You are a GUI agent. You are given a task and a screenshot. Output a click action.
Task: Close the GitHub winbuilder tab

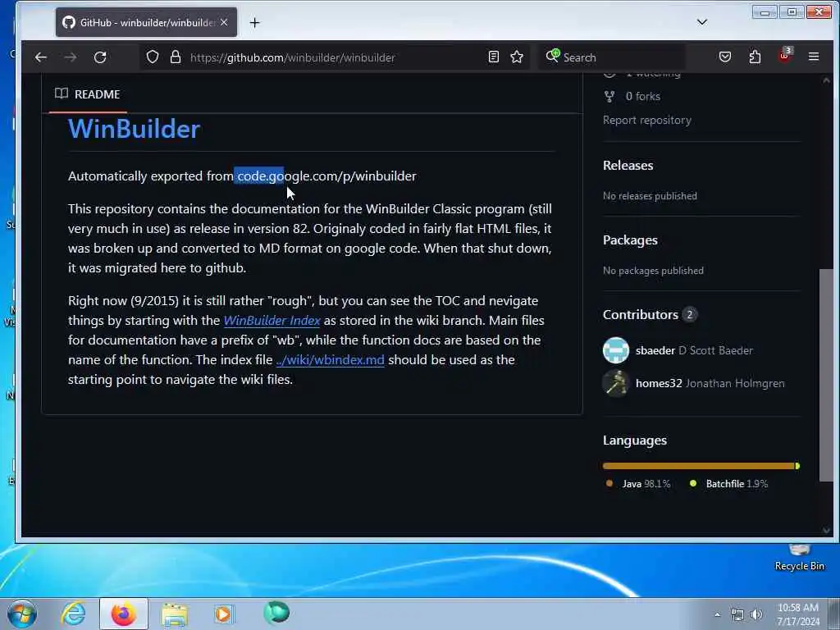(x=224, y=22)
